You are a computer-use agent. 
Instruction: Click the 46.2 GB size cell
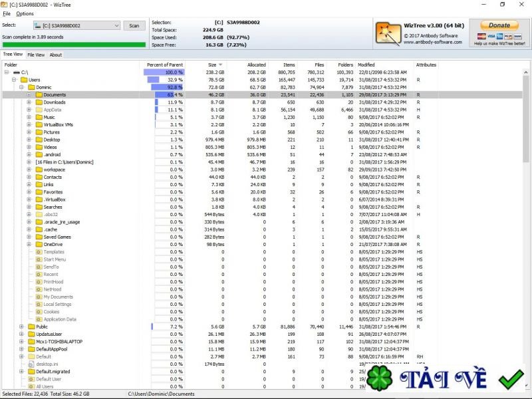coord(216,94)
